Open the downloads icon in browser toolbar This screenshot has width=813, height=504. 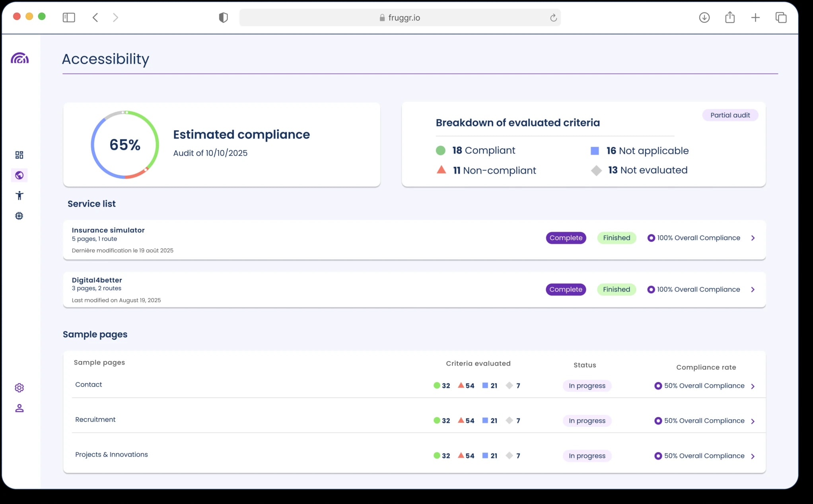pos(704,17)
